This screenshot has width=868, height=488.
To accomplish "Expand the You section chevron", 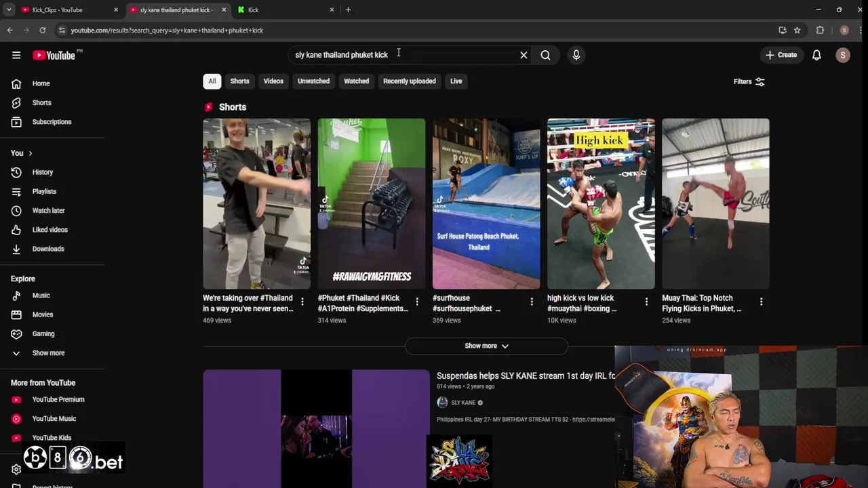I will [x=30, y=153].
